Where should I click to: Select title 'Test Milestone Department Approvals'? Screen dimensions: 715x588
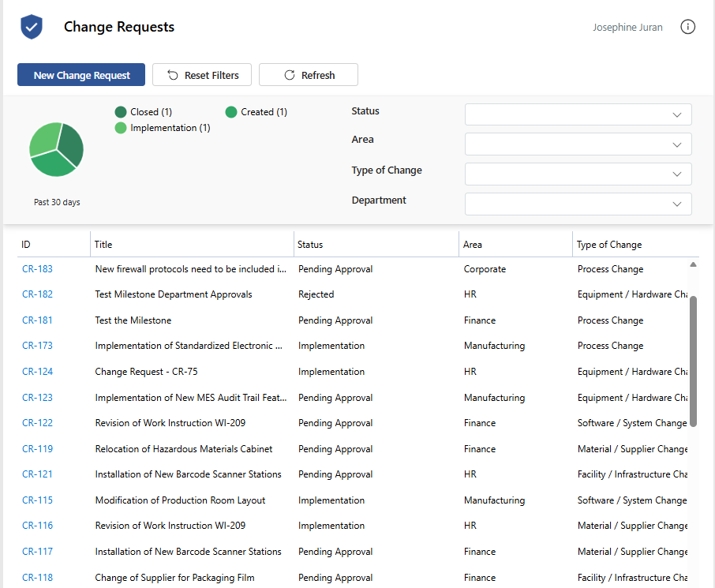[174, 294]
